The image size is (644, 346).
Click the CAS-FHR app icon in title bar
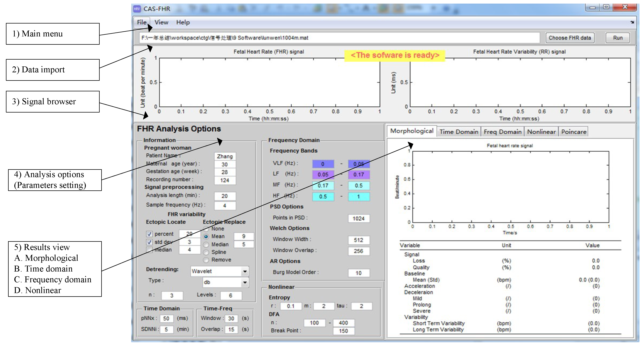(x=137, y=9)
